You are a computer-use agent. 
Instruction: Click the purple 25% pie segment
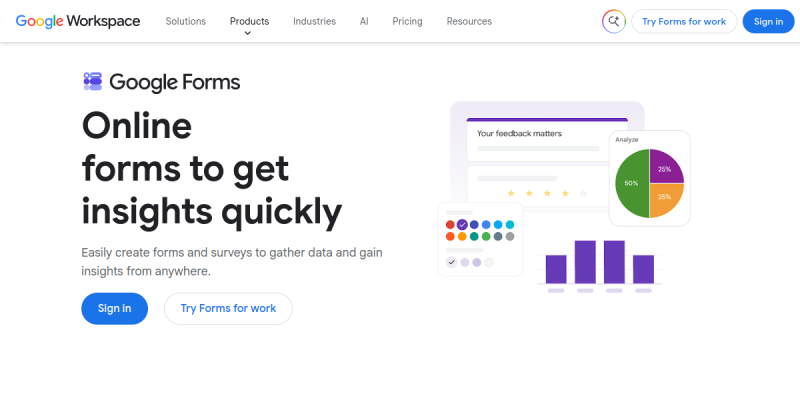(x=666, y=166)
